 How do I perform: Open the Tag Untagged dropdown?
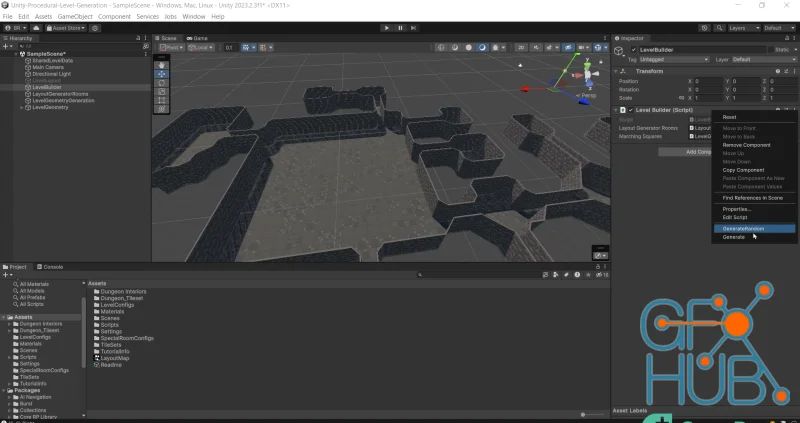click(x=674, y=60)
